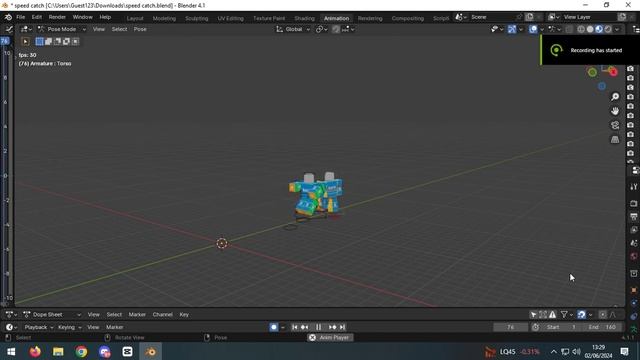Toggle auto keying record button
The image size is (640, 360).
point(274,327)
